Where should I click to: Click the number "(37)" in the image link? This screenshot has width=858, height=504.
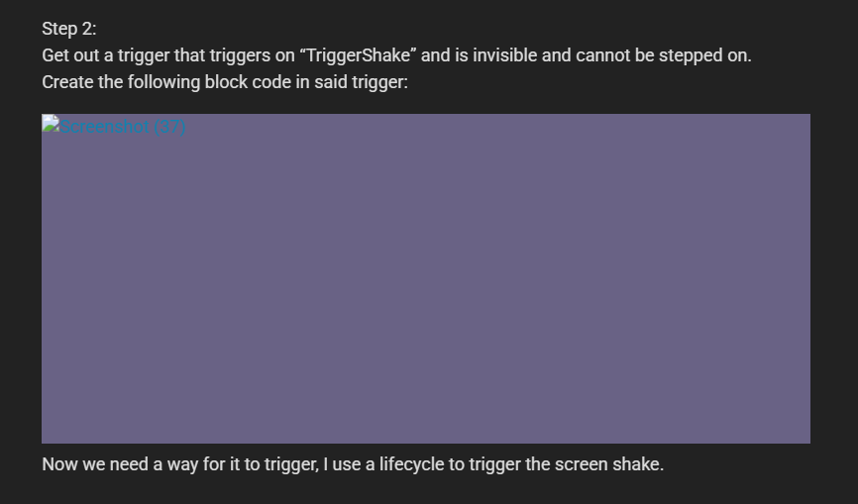[x=170, y=127]
